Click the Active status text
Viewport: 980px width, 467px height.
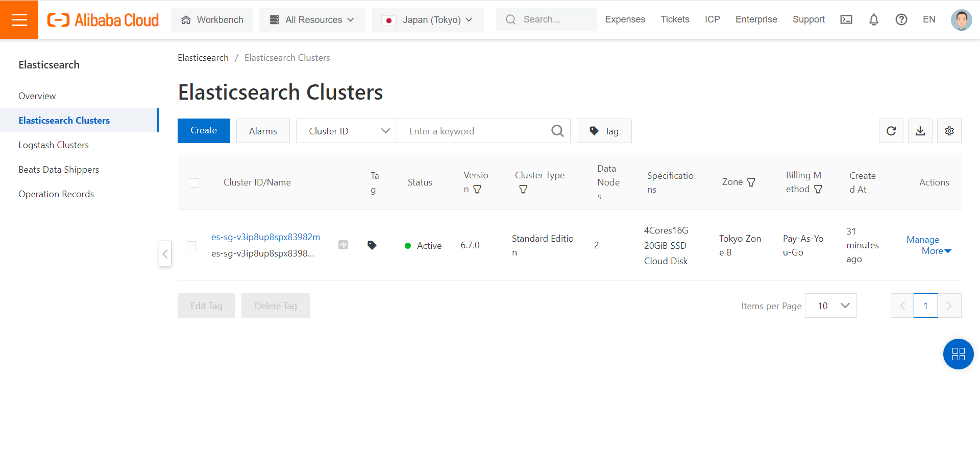click(429, 246)
